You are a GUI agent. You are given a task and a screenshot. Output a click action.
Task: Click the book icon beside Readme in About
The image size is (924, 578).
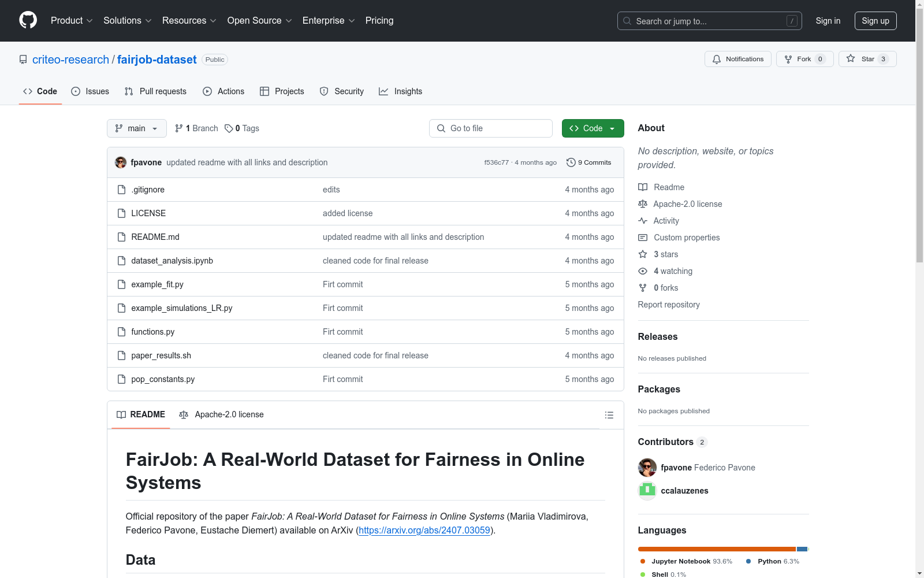[643, 187]
